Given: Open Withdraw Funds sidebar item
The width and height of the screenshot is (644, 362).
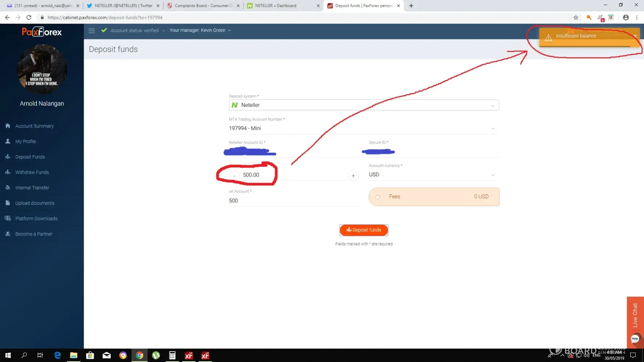Looking at the screenshot, I should (32, 172).
